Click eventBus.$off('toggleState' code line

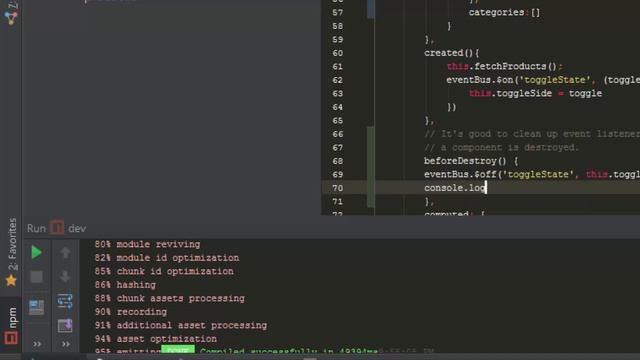pyautogui.click(x=532, y=175)
